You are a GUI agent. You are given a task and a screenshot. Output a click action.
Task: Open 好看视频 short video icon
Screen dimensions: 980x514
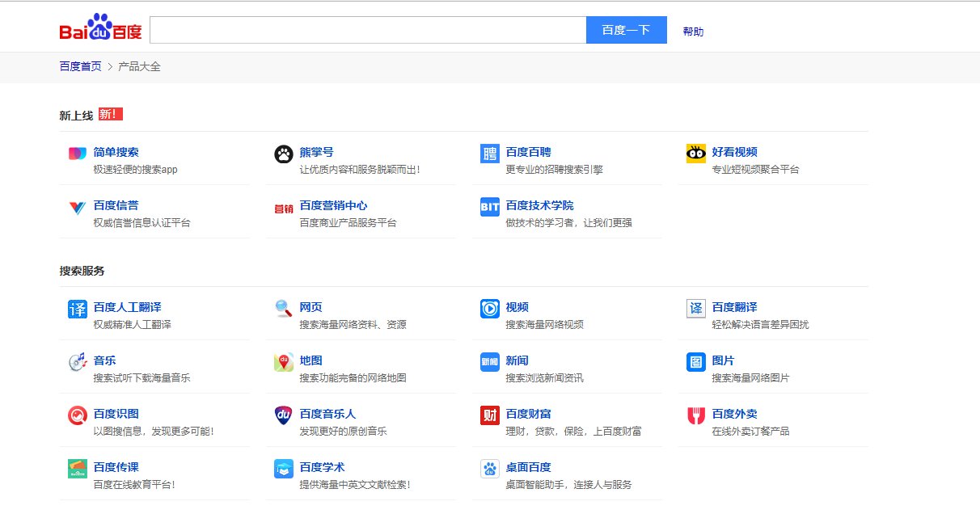click(695, 154)
